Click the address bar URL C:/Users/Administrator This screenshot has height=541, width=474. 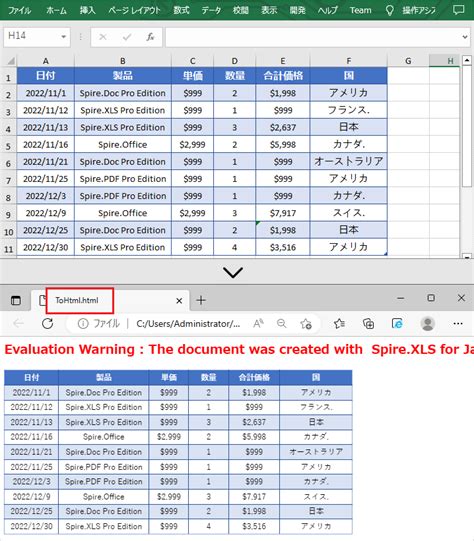(x=188, y=324)
